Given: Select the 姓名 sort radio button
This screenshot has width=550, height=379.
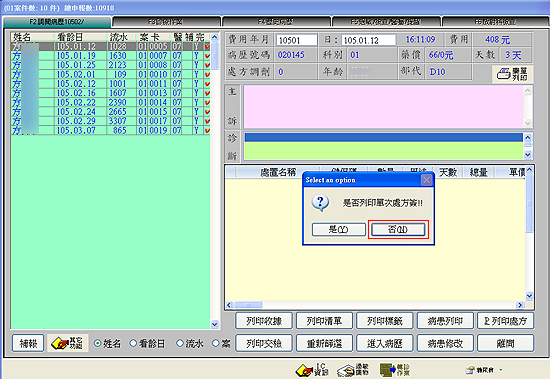Looking at the screenshot, I should pos(98,343).
